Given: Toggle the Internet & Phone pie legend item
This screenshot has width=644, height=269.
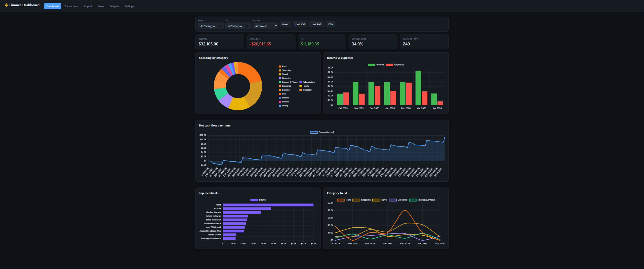Looking at the screenshot, I should click(x=288, y=82).
